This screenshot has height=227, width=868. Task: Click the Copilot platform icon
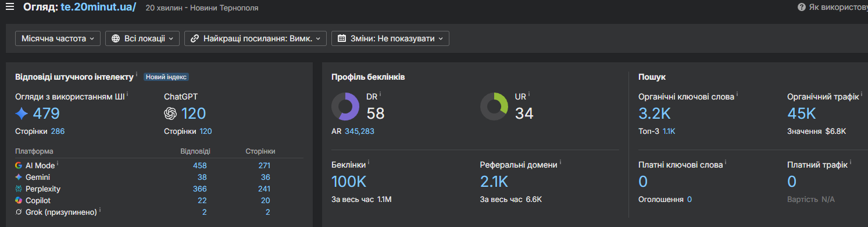click(x=19, y=200)
